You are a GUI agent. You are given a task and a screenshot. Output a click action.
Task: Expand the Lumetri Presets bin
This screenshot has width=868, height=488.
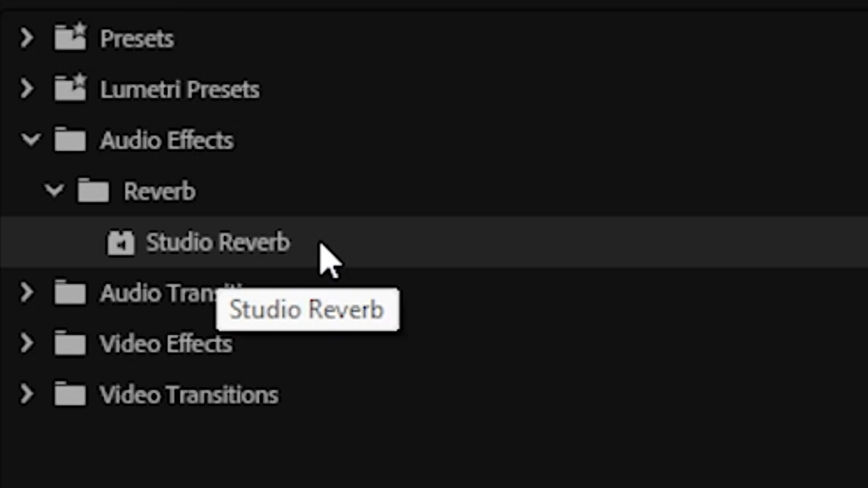(x=26, y=88)
